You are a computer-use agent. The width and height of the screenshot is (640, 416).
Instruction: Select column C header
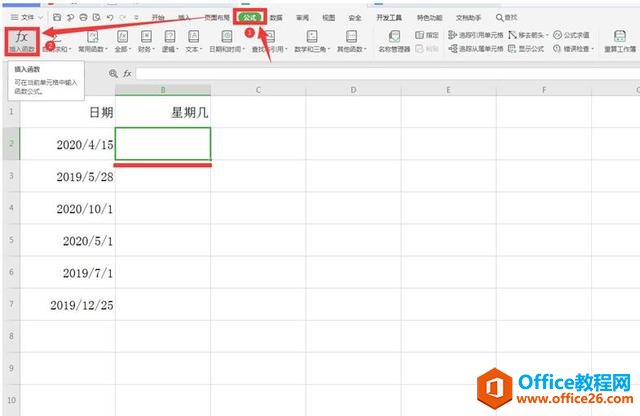tap(258, 90)
